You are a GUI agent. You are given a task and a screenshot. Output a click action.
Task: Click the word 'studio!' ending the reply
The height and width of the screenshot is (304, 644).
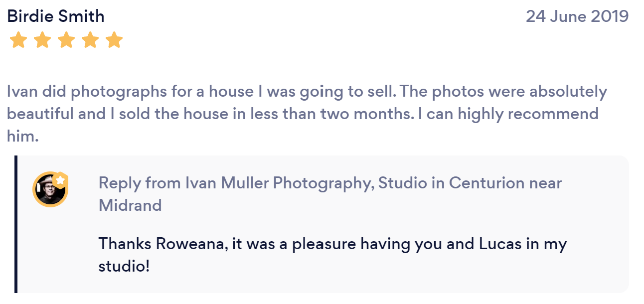[x=124, y=266]
